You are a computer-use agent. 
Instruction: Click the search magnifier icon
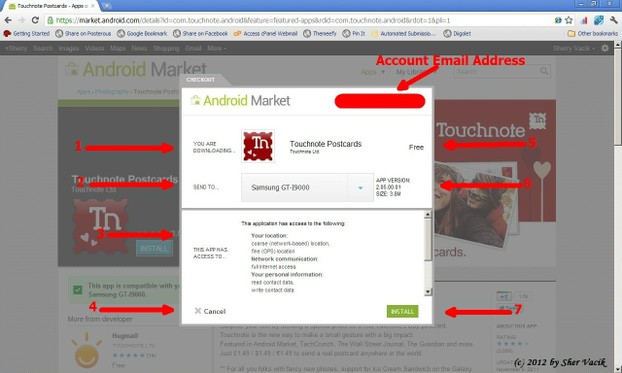click(544, 71)
